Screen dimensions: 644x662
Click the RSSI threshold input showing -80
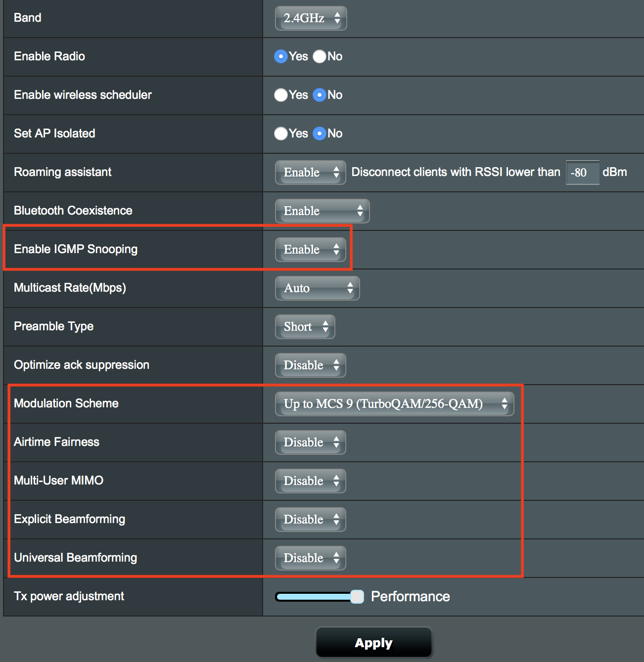click(582, 173)
